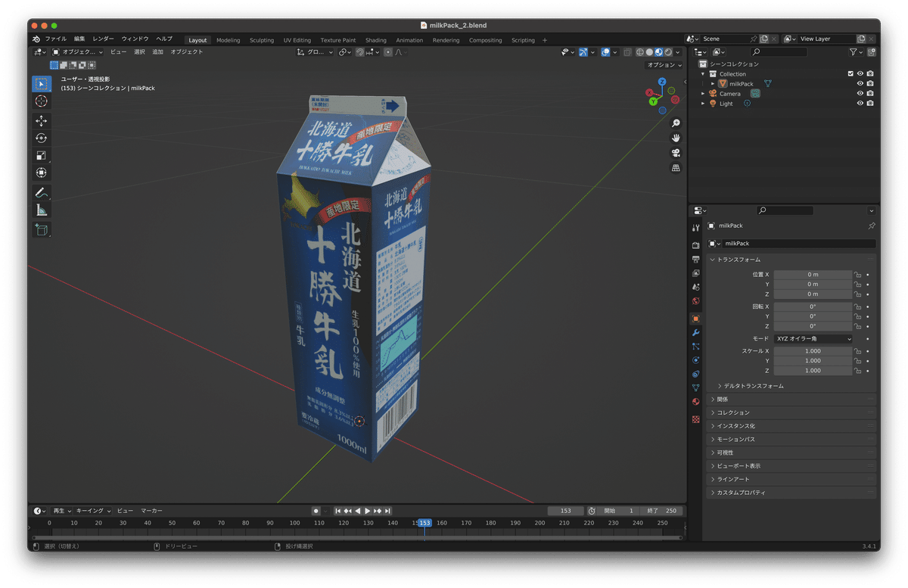Open the Physics properties tab
This screenshot has width=908, height=588.
click(696, 360)
